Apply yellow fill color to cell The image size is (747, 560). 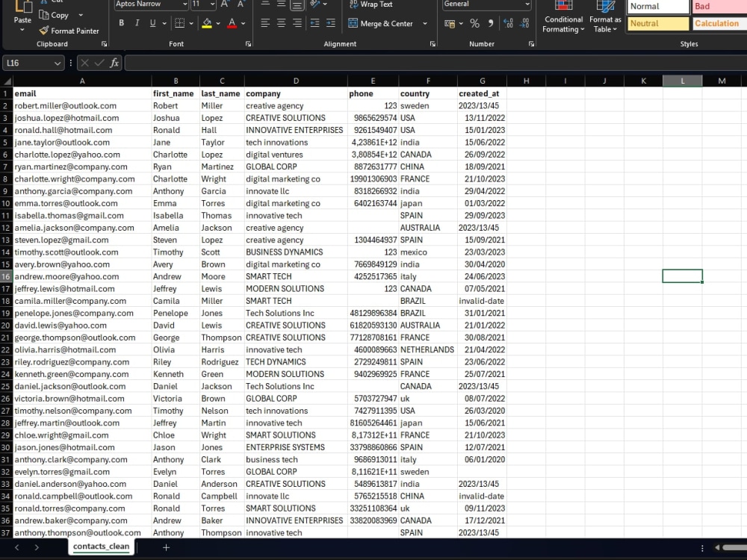(x=207, y=23)
